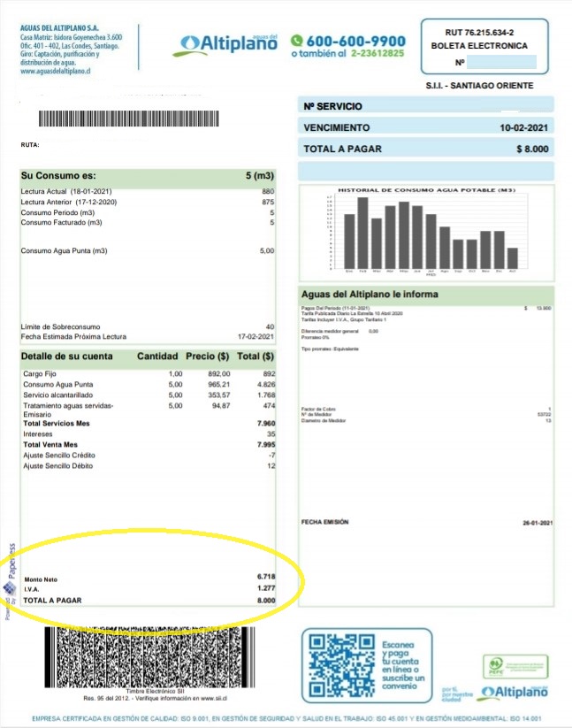The image size is (572, 728).
Task: Select the services total 7.960
Action: point(266,424)
